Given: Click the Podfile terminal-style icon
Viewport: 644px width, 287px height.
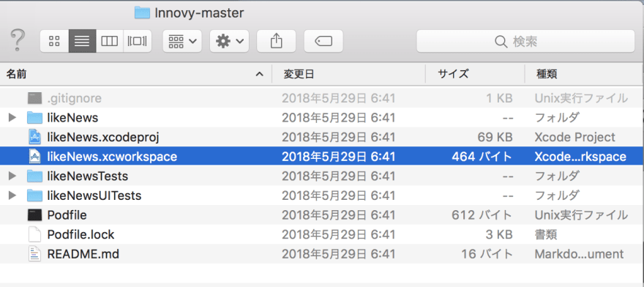Looking at the screenshot, I should [x=35, y=215].
